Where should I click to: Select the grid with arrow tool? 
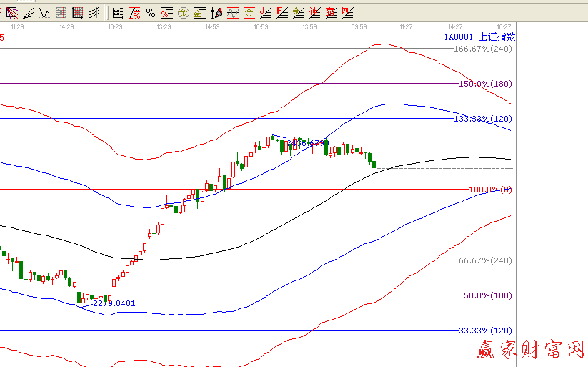[x=78, y=12]
